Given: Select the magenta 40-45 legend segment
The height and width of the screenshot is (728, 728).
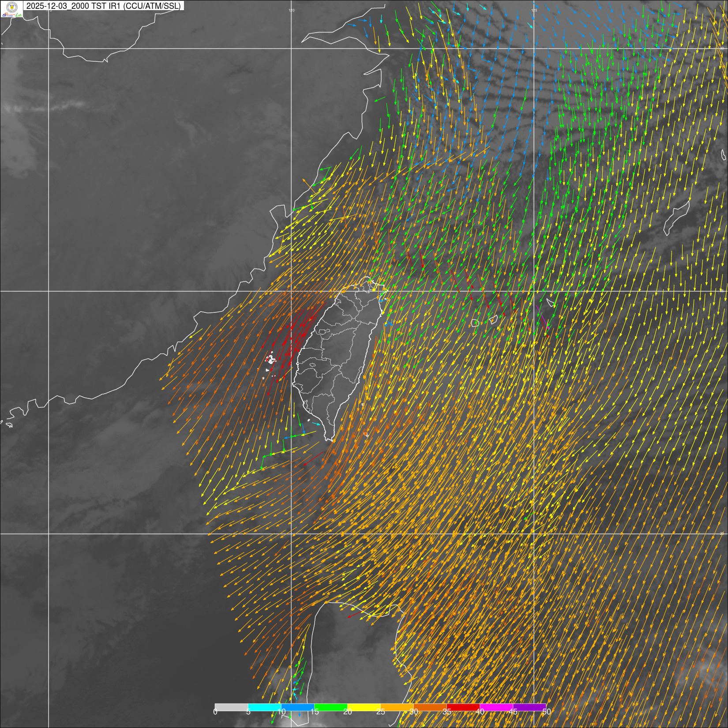Looking at the screenshot, I should (496, 707).
